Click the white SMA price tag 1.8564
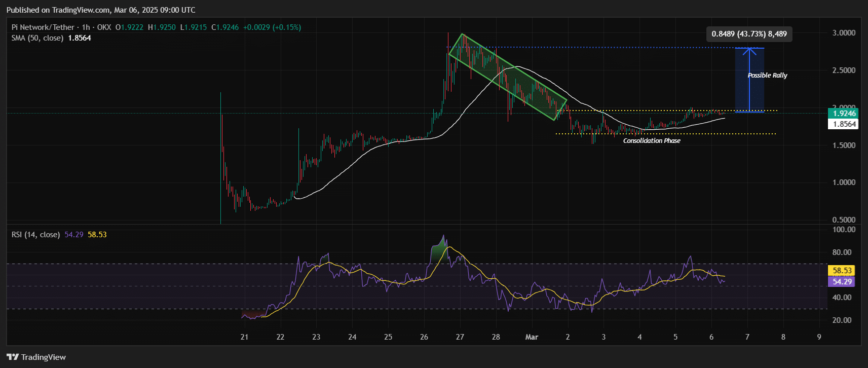Image resolution: width=868 pixels, height=368 pixels. [843, 124]
